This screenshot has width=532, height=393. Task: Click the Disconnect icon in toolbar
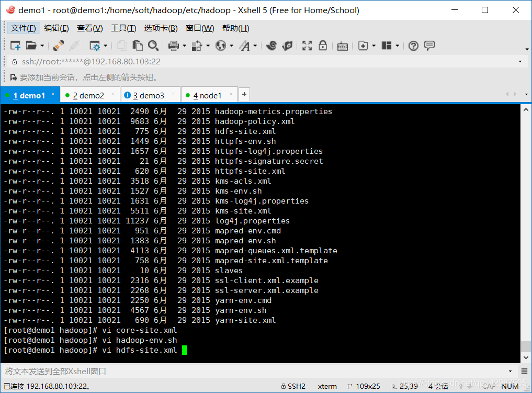tap(59, 46)
